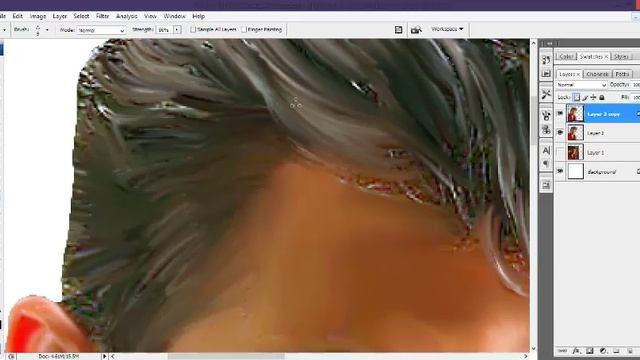Viewport: 640px width, 360px height.
Task: Open the Filter menu
Action: (x=102, y=16)
